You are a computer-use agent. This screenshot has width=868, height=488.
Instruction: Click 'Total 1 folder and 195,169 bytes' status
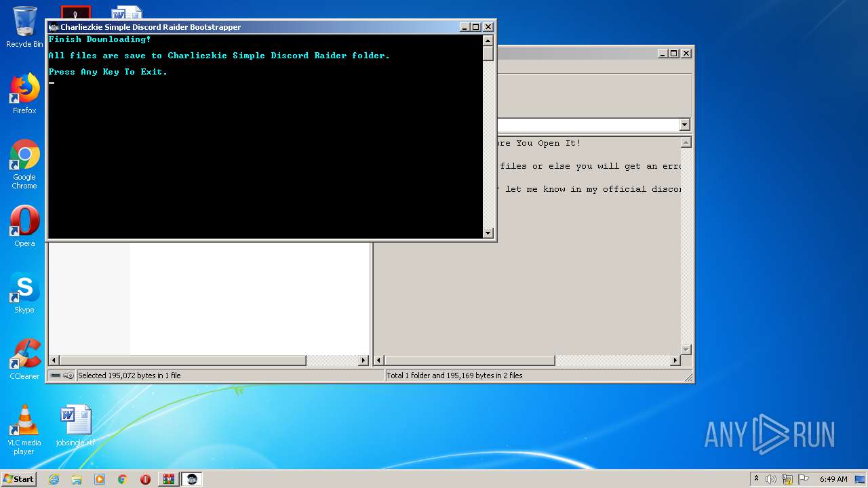(x=454, y=375)
